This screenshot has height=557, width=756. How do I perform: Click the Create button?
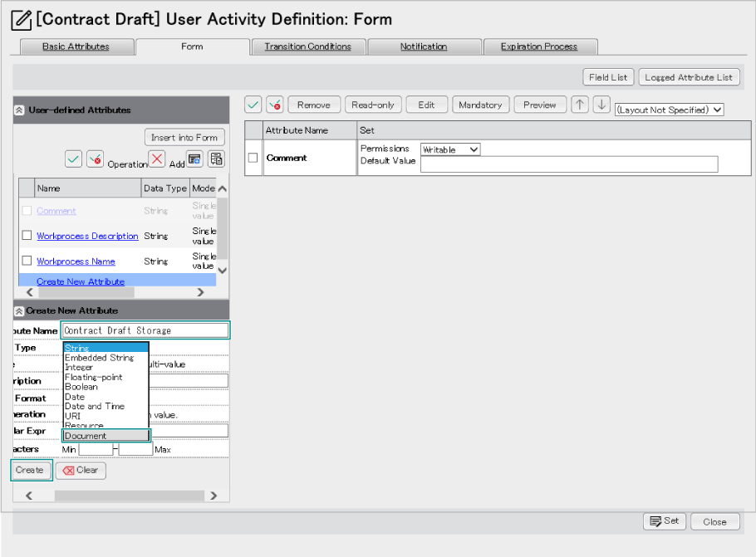click(x=30, y=470)
